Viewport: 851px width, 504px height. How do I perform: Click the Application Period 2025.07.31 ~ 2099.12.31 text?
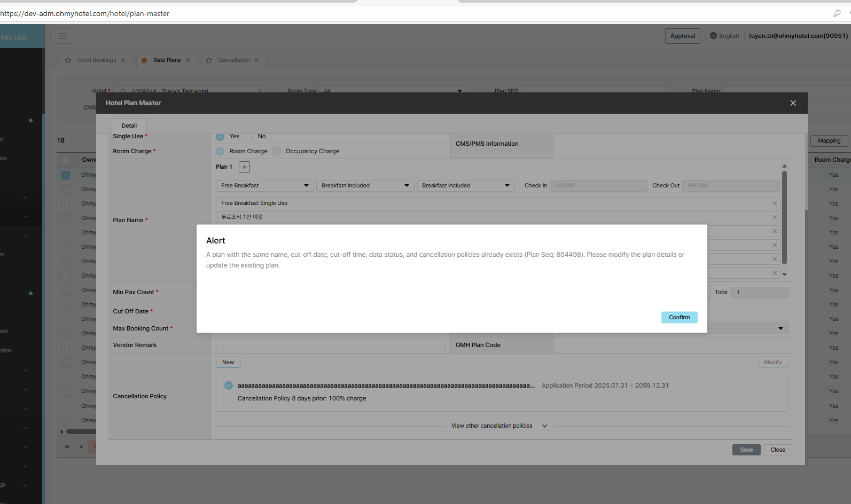click(605, 385)
